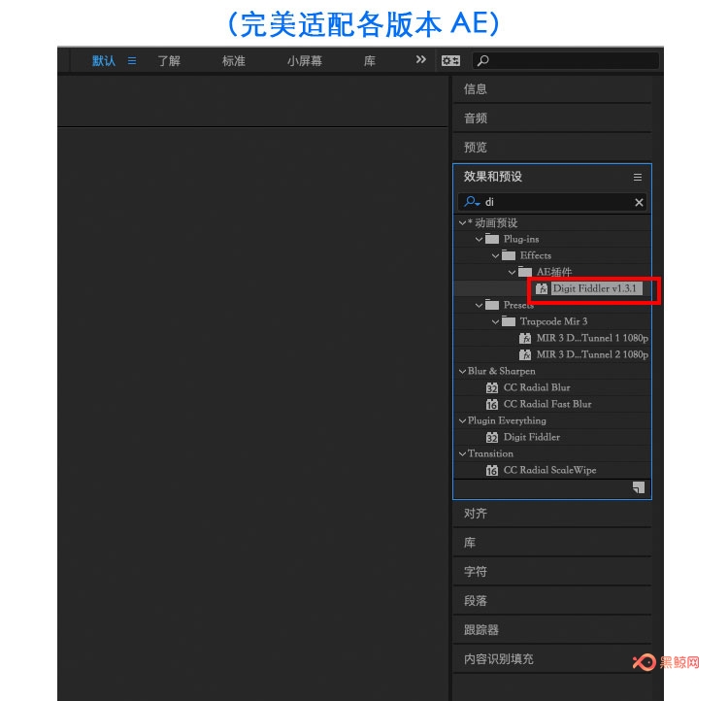Select the 'CC Radial Fast Blur' effect
This screenshot has height=701, width=728.
click(x=547, y=404)
